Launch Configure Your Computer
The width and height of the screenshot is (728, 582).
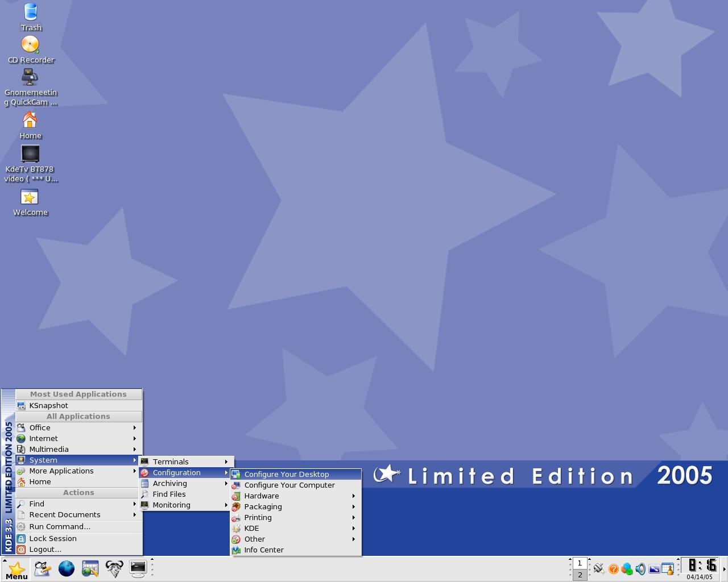coord(296,485)
